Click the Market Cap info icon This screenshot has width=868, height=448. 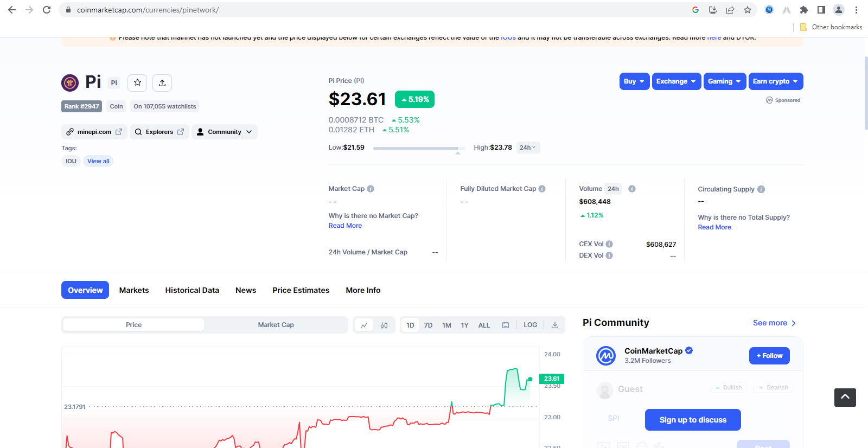[x=371, y=189]
